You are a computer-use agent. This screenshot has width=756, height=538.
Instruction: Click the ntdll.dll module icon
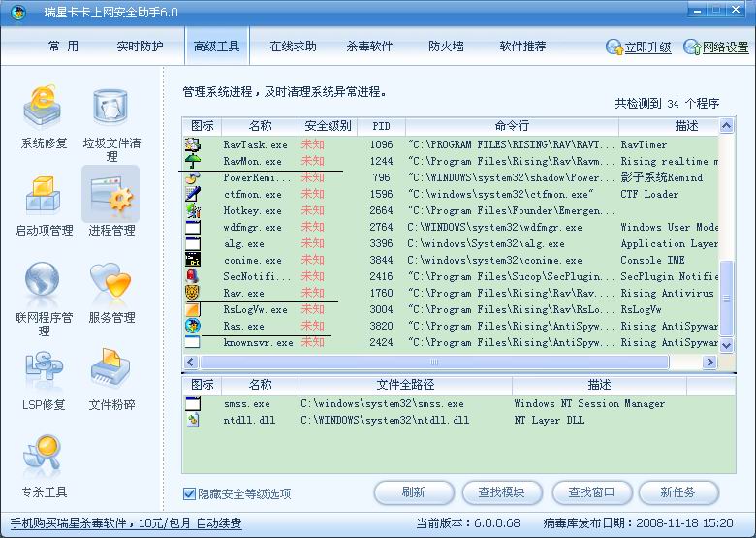pyautogui.click(x=193, y=420)
